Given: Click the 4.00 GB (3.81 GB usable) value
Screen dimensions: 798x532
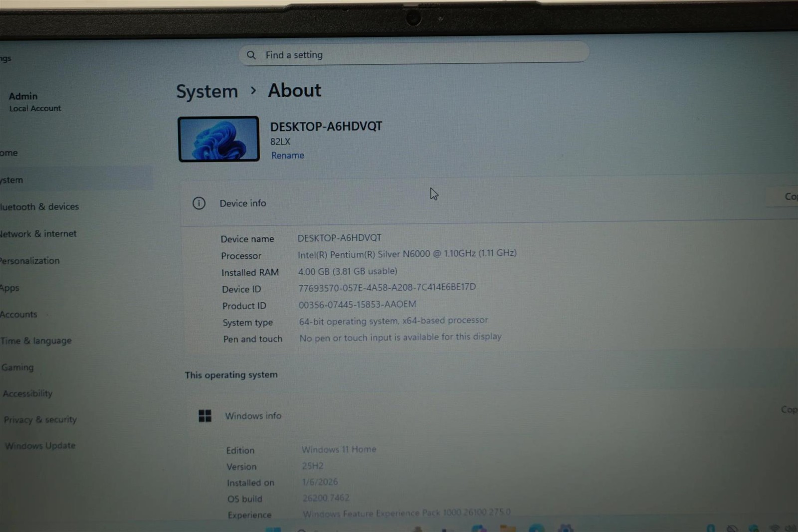Looking at the screenshot, I should [x=348, y=271].
